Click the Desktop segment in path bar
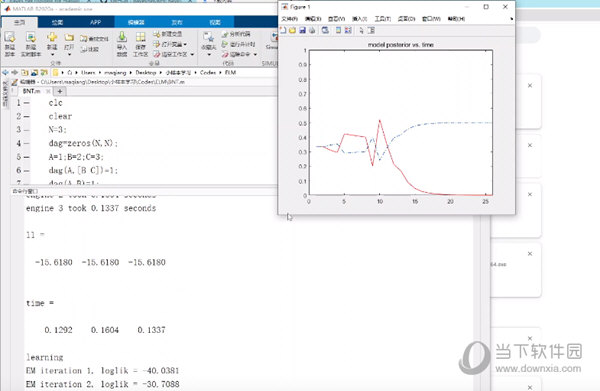This screenshot has height=391, width=600. [146, 72]
